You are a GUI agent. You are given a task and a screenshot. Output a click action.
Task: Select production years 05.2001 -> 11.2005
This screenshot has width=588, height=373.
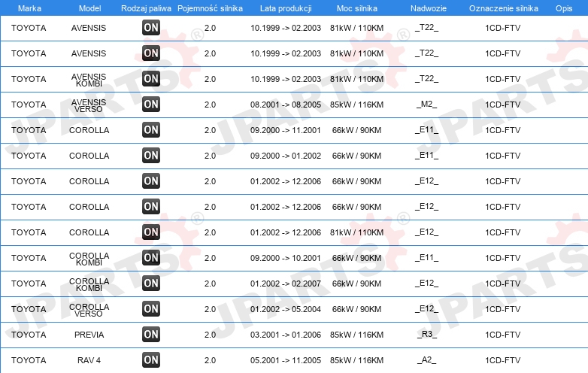pyautogui.click(x=286, y=360)
